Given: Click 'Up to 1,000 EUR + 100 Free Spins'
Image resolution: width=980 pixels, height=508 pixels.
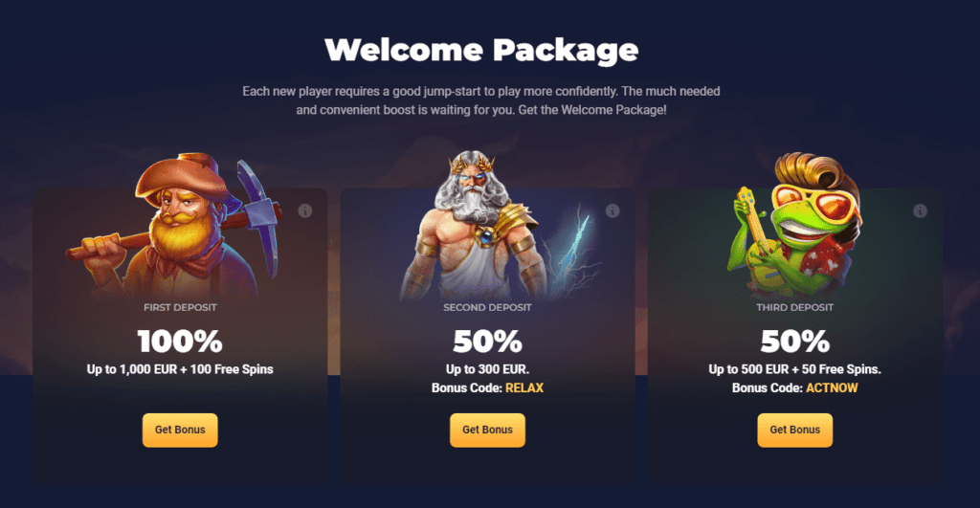Looking at the screenshot, I should pyautogui.click(x=180, y=369).
